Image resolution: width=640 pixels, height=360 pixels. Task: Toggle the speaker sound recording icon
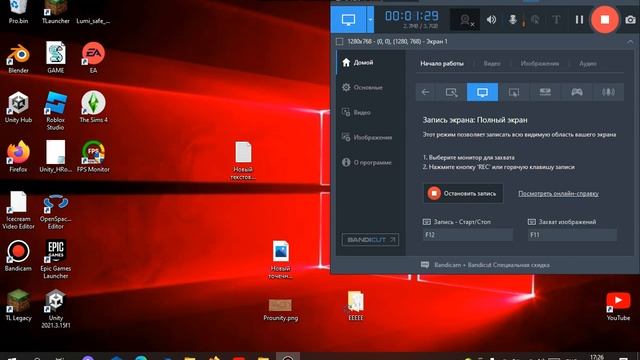(x=491, y=20)
